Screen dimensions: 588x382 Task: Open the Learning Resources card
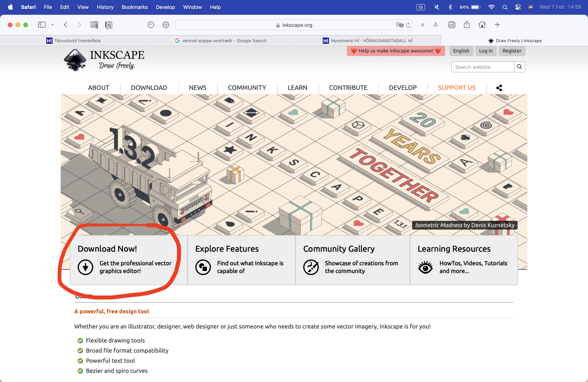tap(464, 260)
